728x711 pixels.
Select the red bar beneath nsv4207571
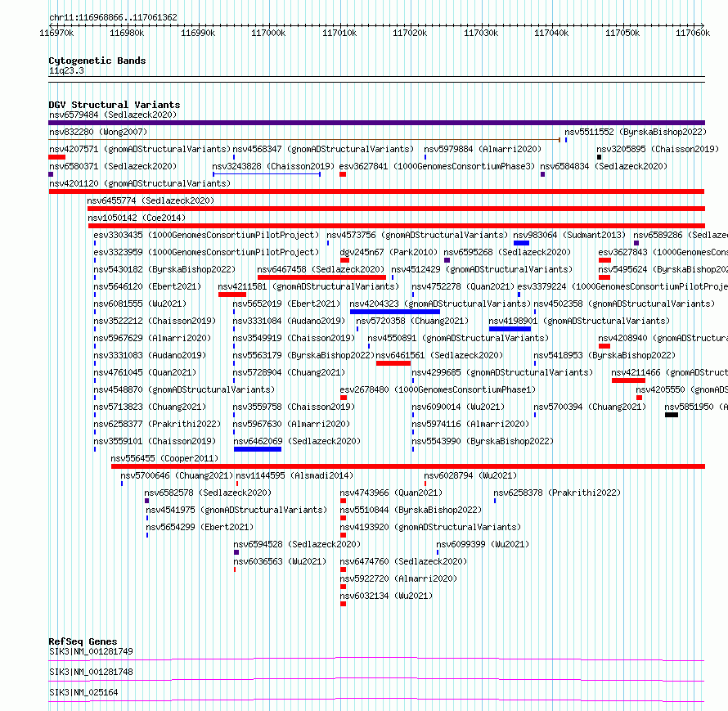coord(56,157)
